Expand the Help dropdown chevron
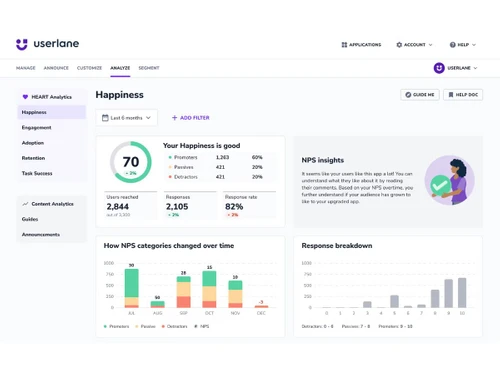500x375 pixels. click(474, 45)
